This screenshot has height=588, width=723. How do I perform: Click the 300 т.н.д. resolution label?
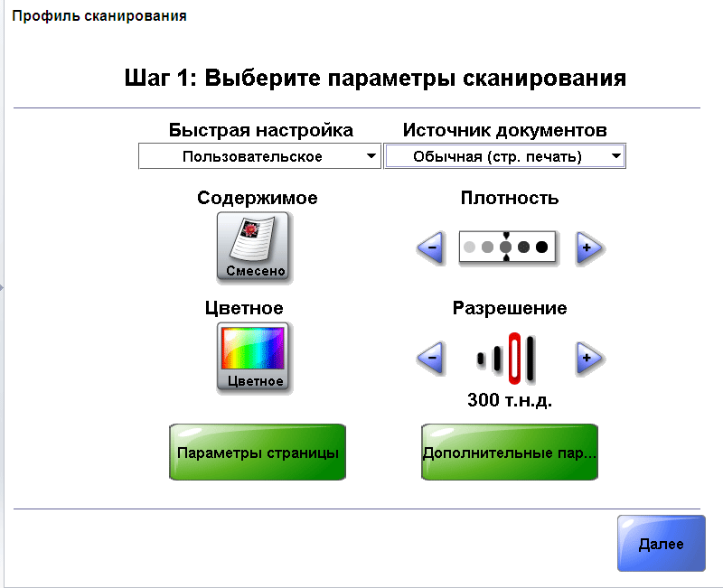point(510,400)
